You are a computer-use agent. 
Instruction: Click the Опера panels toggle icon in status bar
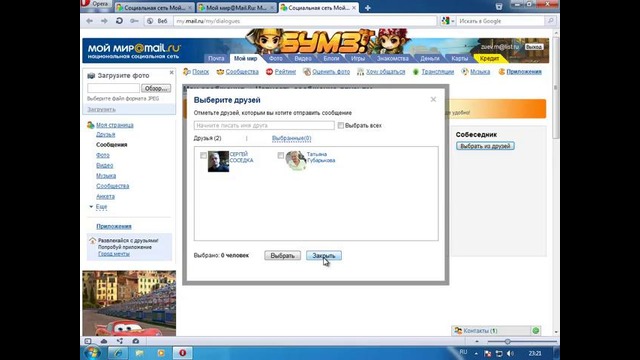pyautogui.click(x=88, y=341)
